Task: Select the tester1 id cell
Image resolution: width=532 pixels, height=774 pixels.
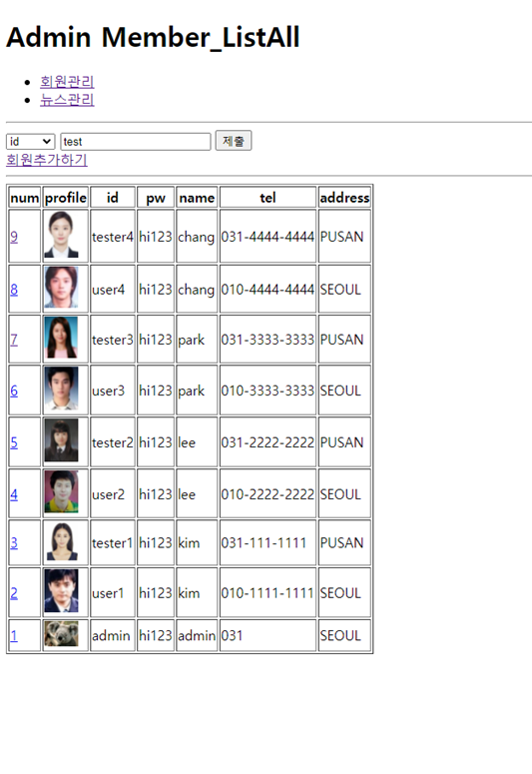Action: (113, 543)
